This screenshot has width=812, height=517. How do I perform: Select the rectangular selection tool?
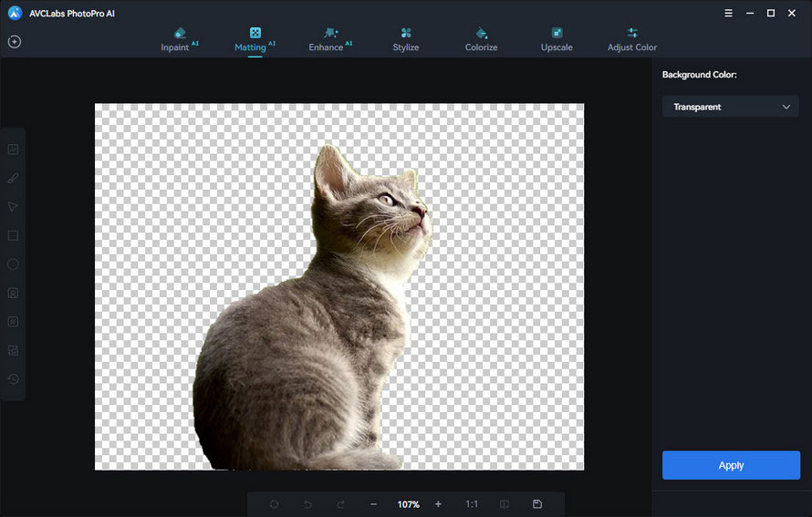13,235
